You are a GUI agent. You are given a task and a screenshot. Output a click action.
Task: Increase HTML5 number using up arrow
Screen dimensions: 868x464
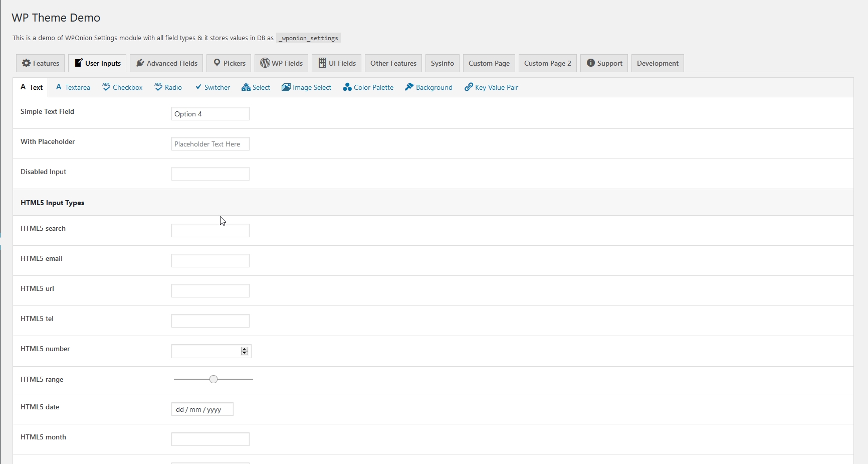tap(245, 349)
